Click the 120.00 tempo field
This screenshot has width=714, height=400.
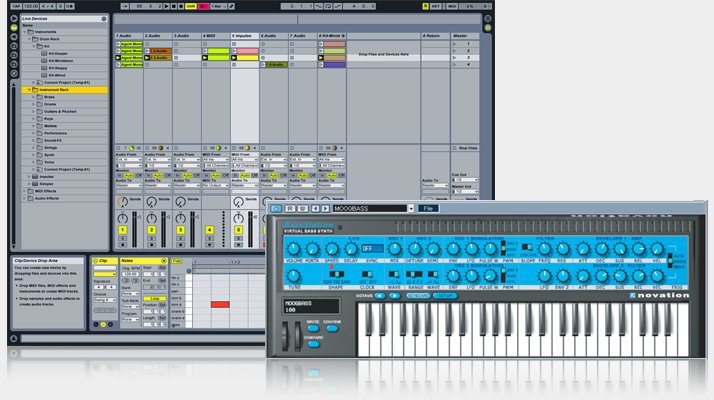31,6
